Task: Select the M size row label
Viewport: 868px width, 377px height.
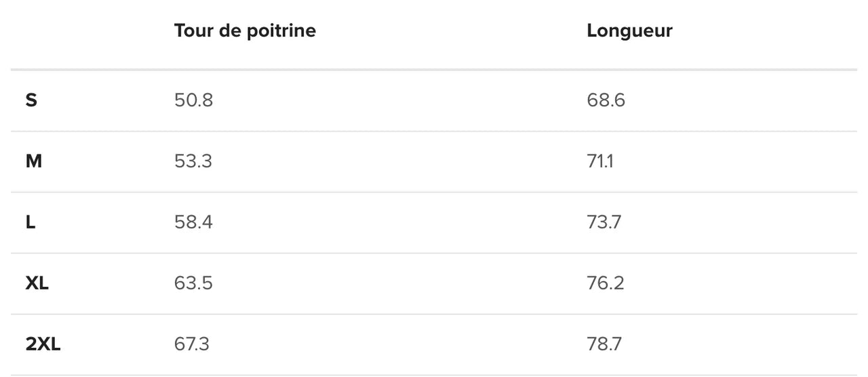Action: (34, 161)
